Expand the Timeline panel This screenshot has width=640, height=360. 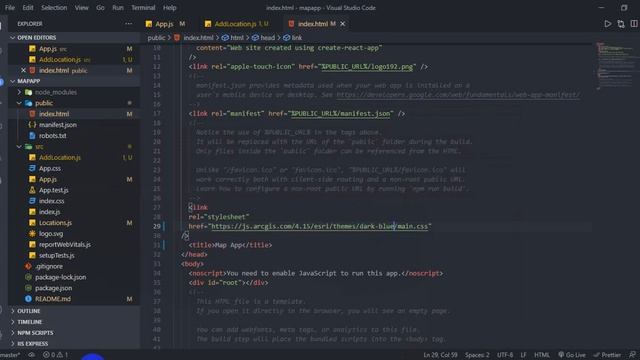tap(29, 322)
